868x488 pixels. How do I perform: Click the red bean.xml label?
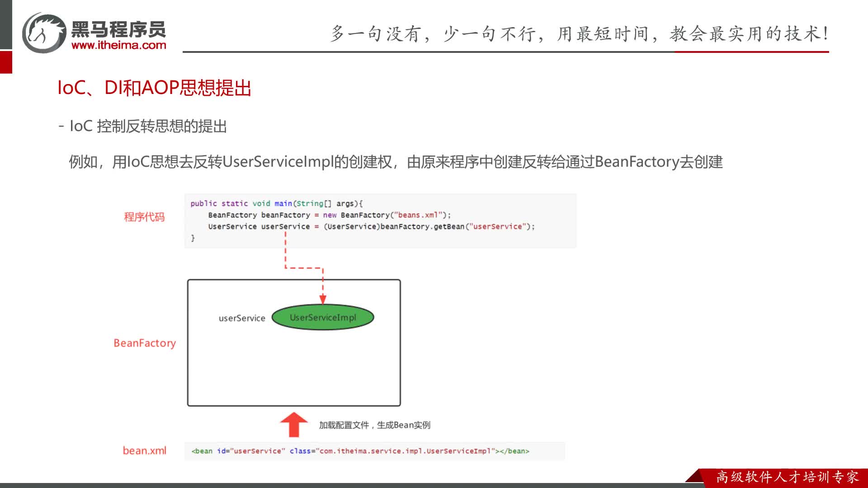145,450
